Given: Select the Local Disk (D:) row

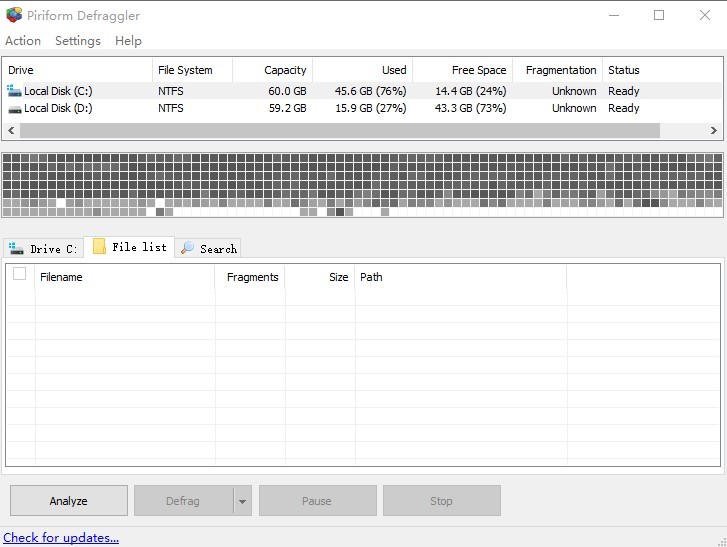Looking at the screenshot, I should [x=363, y=108].
